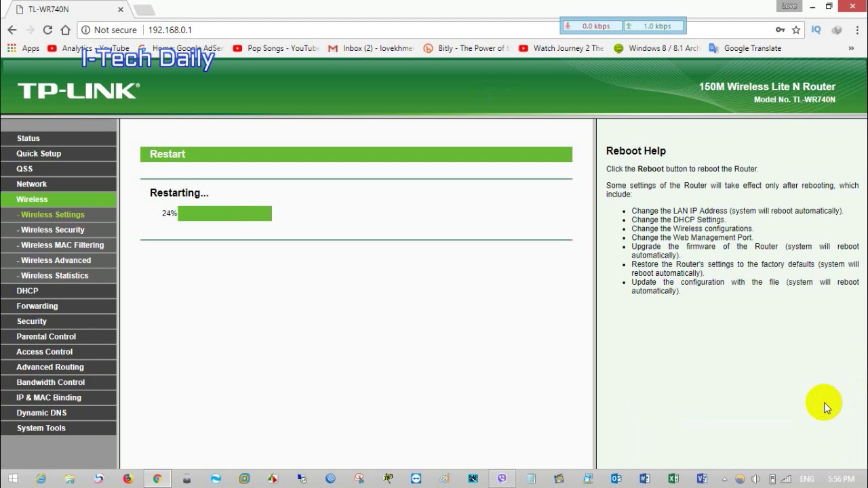Open File Explorer from taskbar
The width and height of the screenshot is (868, 488).
[69, 479]
